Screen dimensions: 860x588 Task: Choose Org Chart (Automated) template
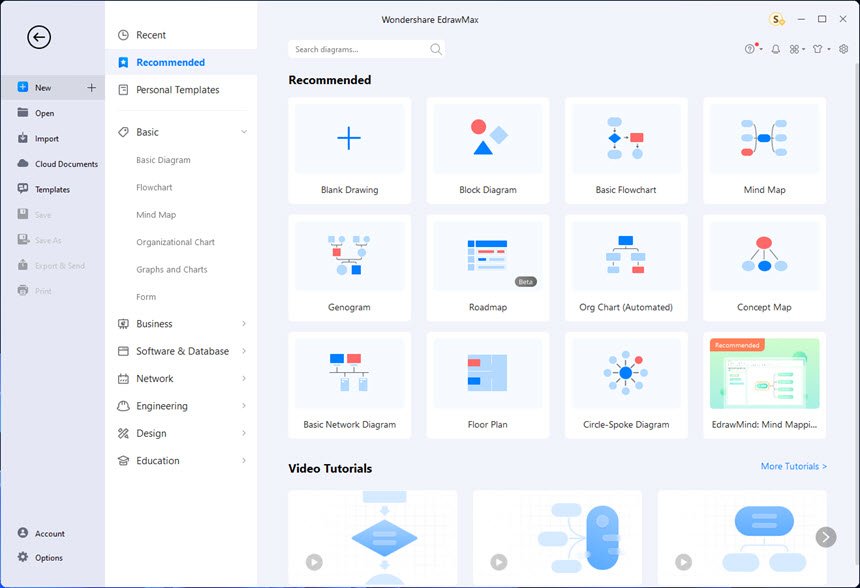coord(626,268)
